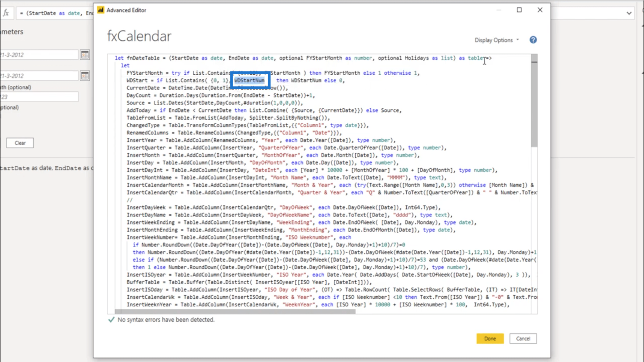Click the 'InsertWeekEnding' code line
The height and width of the screenshot is (362, 644).
301,222
